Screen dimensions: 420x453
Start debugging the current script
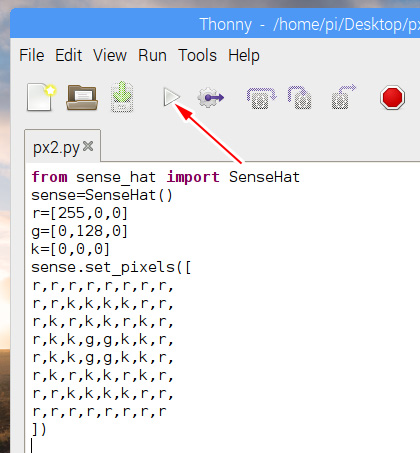click(210, 97)
